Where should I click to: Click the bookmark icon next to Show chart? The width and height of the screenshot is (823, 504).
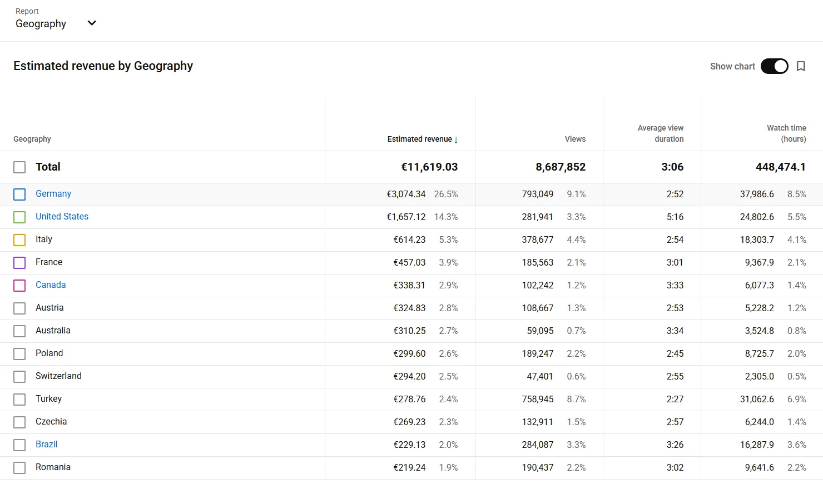(801, 66)
